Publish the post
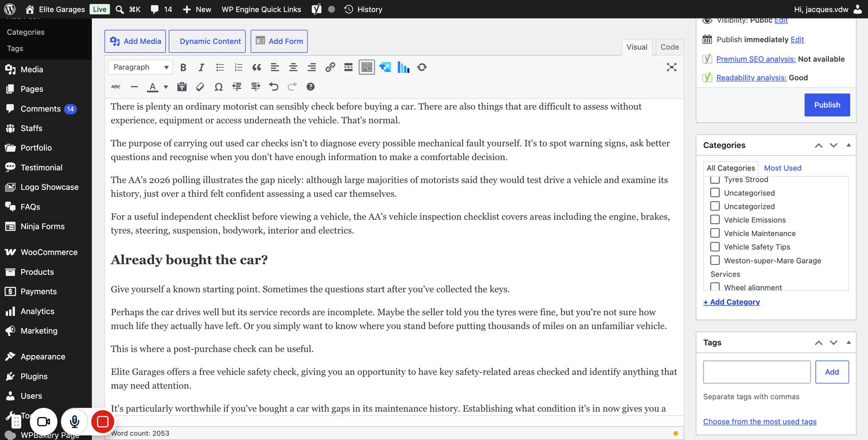Image resolution: width=868 pixels, height=440 pixels. pos(827,105)
